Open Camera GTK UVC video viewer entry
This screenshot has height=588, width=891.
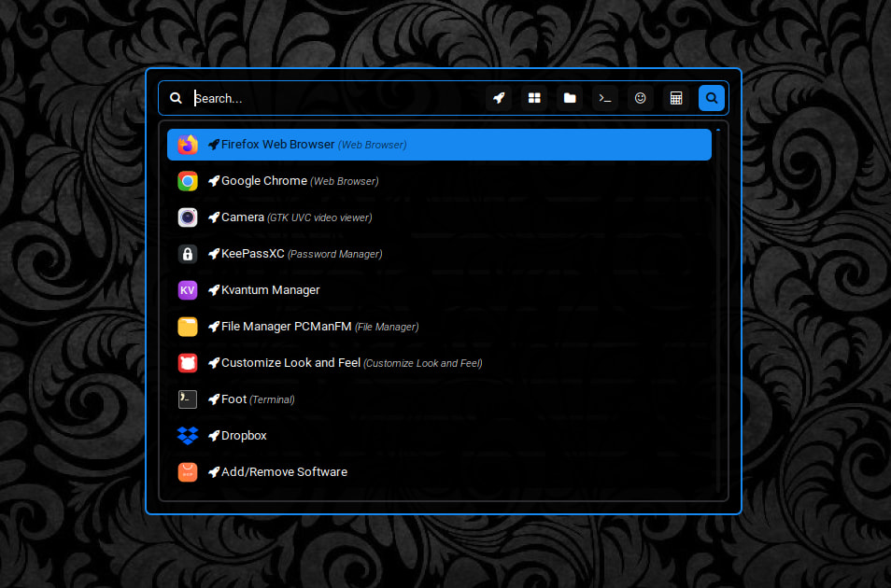(439, 217)
